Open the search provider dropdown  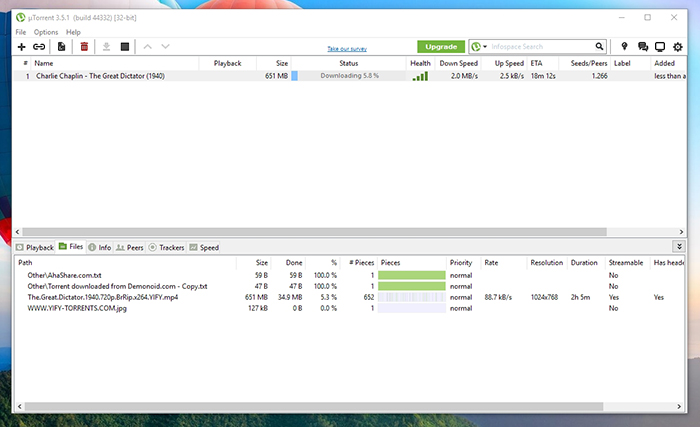[479, 46]
